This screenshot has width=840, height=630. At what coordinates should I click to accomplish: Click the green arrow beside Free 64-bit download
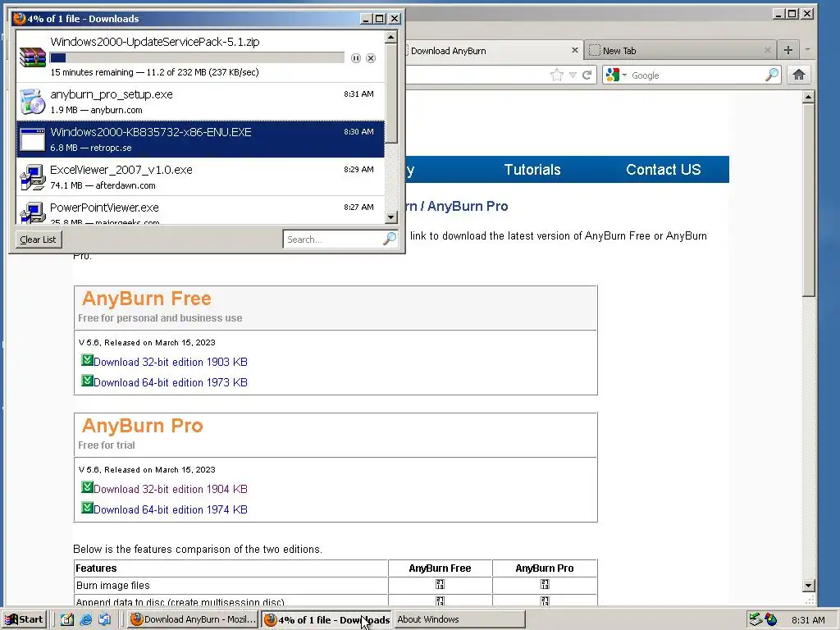[x=87, y=381]
